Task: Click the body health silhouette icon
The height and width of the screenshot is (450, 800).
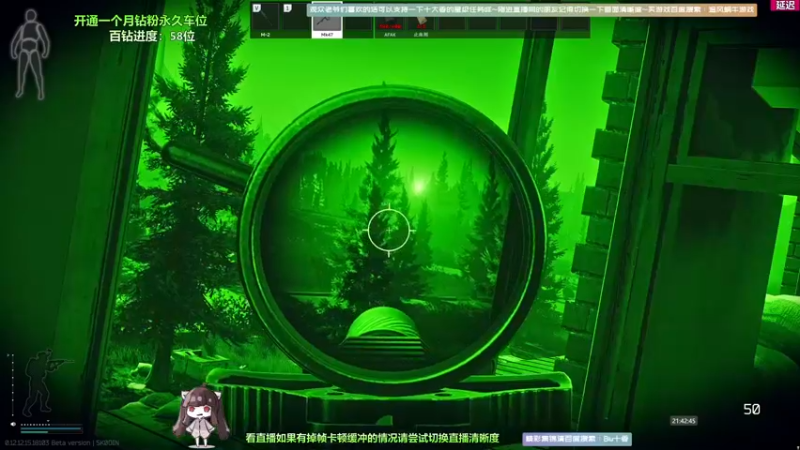Action: coord(30,55)
